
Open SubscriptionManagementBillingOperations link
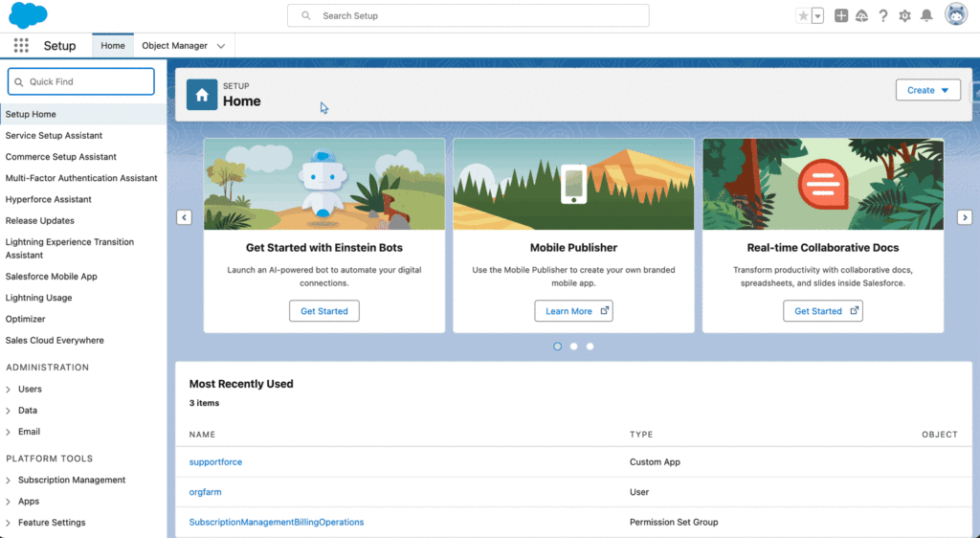(277, 522)
